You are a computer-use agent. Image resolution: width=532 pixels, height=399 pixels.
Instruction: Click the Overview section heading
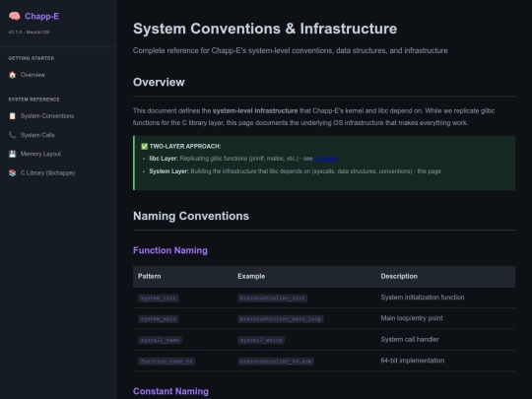point(159,82)
